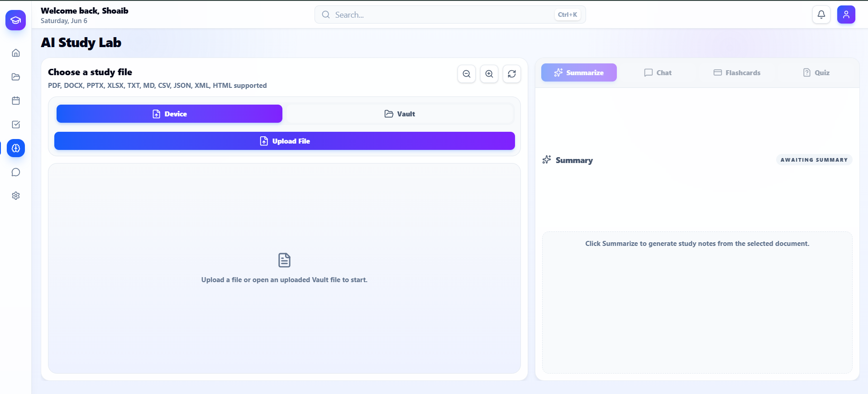868x394 pixels.
Task: Open the Quiz tab
Action: [816, 72]
